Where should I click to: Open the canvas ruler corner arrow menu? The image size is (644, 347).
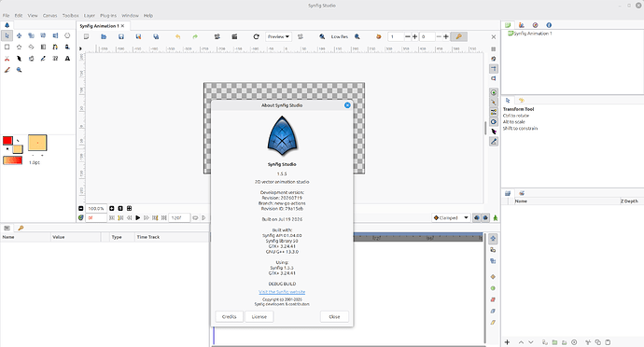click(x=80, y=49)
